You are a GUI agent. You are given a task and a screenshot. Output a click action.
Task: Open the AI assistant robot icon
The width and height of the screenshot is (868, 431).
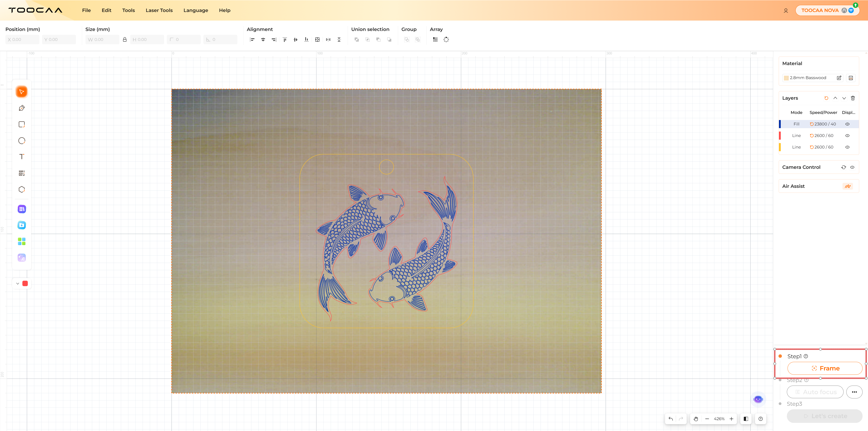(x=758, y=399)
